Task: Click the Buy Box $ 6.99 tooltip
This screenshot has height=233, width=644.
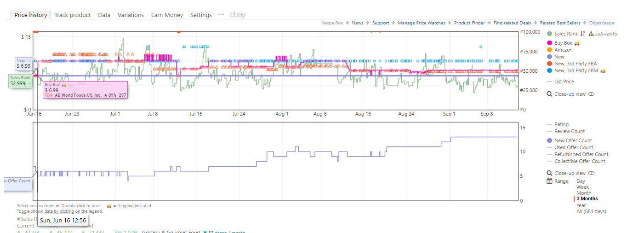Action: point(85,90)
